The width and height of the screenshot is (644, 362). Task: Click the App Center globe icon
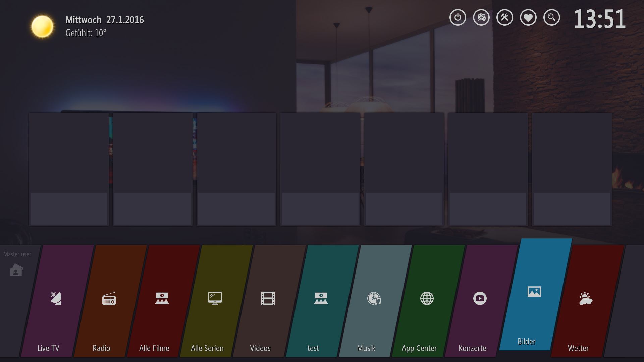click(x=427, y=298)
